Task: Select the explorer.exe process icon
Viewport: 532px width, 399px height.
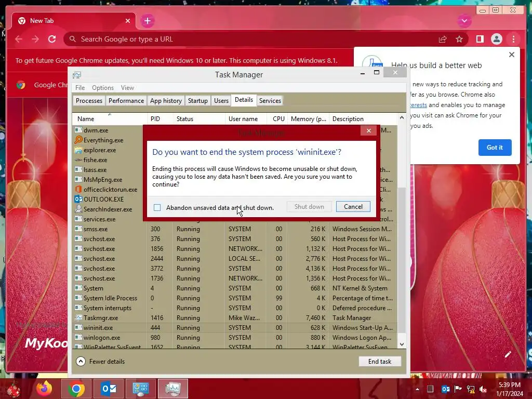Action: [x=78, y=150]
